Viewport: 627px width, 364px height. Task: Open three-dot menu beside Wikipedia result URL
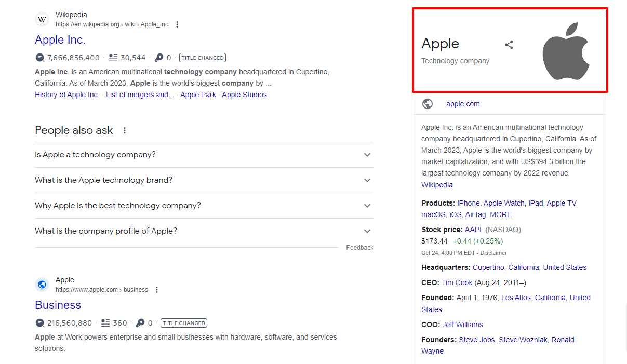tap(177, 24)
